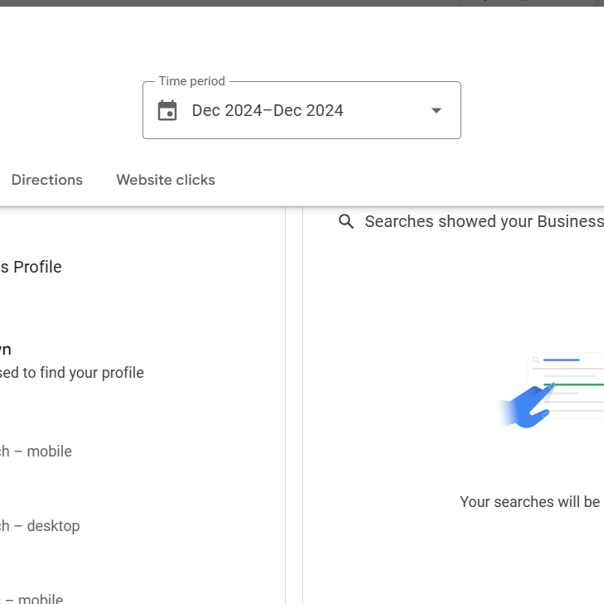
Task: Click the dark title bar at top
Action: point(302,3)
